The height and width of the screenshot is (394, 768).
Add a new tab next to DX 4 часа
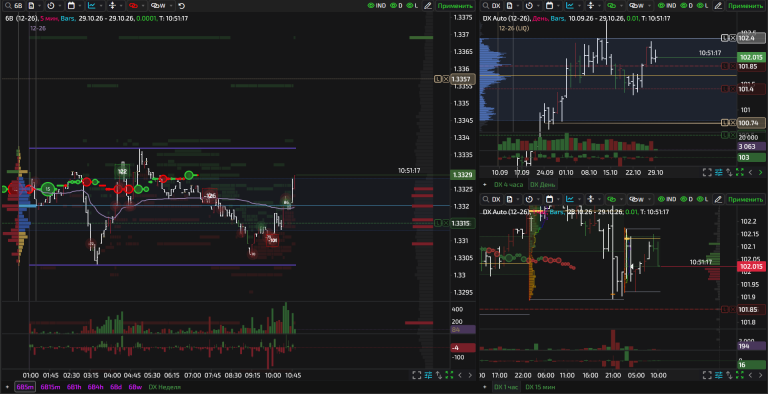pyautogui.click(x=485, y=185)
